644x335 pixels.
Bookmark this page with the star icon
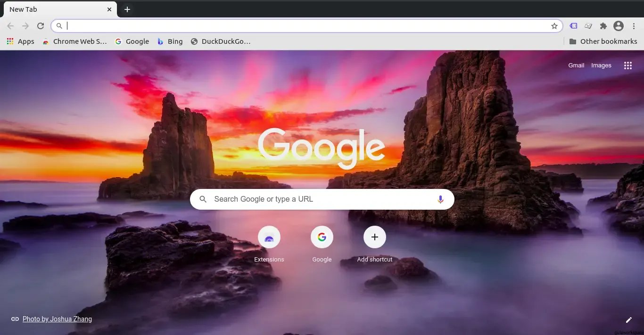click(x=554, y=26)
